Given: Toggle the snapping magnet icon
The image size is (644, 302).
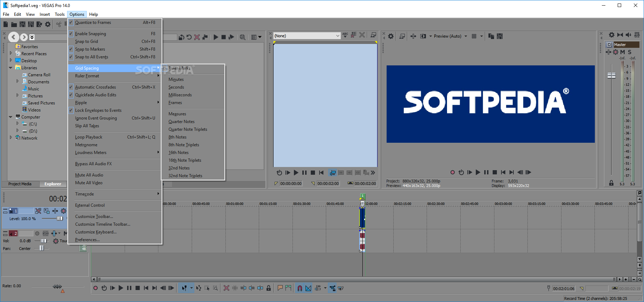Looking at the screenshot, I should (x=300, y=288).
